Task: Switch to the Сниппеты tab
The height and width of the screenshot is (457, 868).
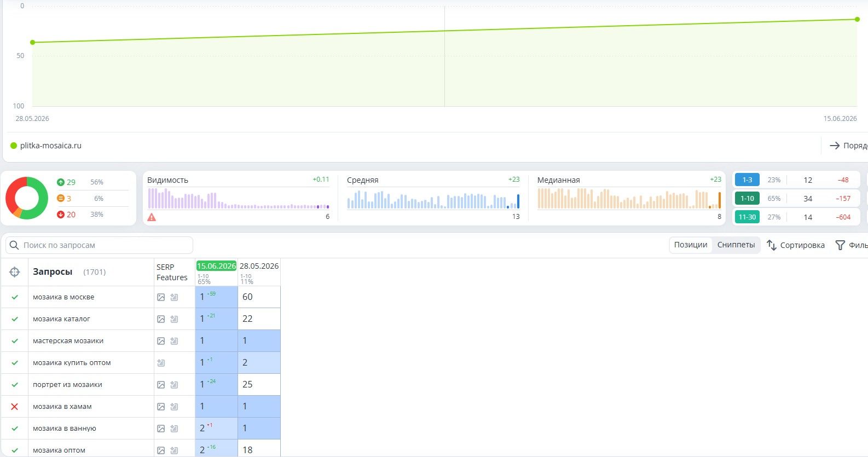Action: pos(736,245)
